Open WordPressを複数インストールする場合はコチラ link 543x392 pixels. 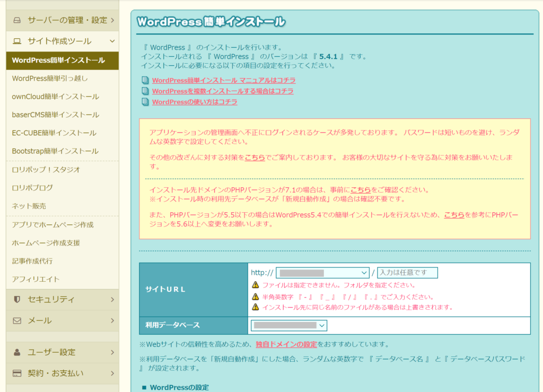click(x=223, y=91)
